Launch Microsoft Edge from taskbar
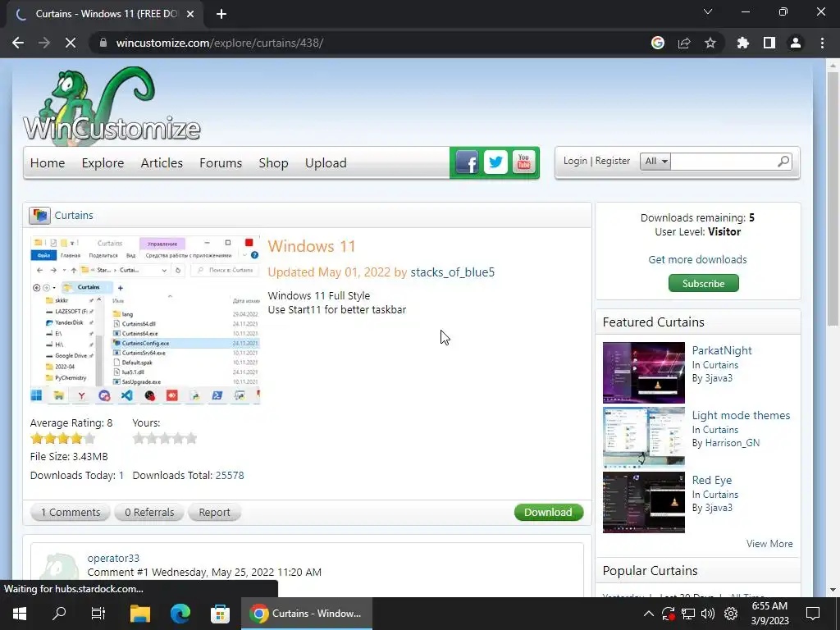840x630 pixels. (x=180, y=614)
